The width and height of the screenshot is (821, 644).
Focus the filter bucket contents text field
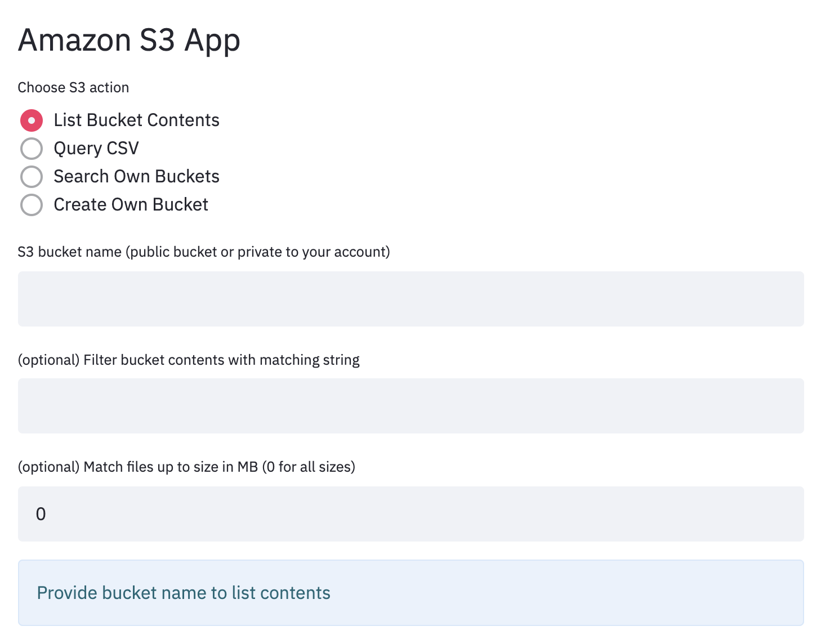coord(411,406)
